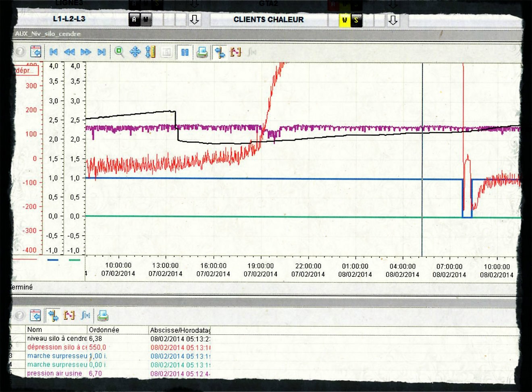Click the fast-forward double-arrow trend button

coord(85,52)
